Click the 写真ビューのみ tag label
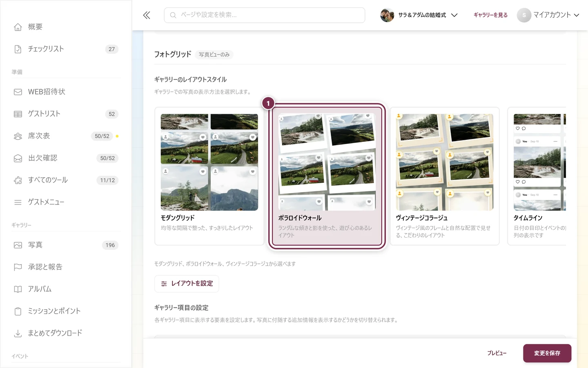 (x=214, y=55)
